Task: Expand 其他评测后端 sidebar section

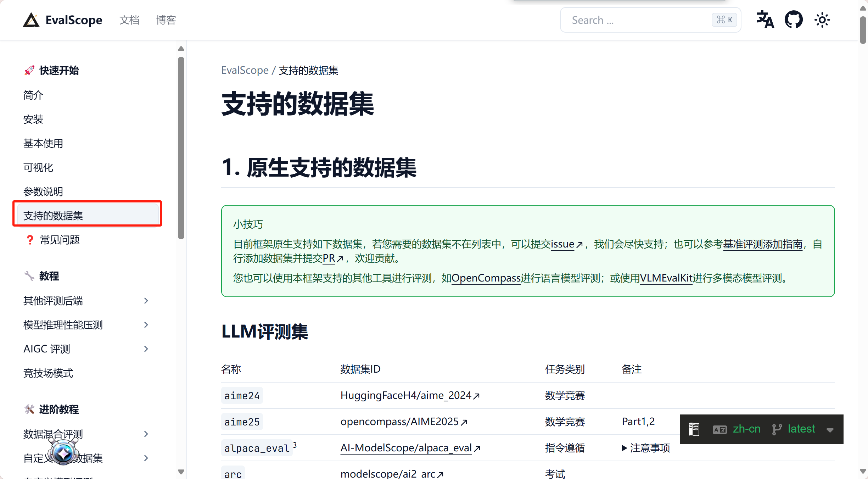Action: click(146, 301)
